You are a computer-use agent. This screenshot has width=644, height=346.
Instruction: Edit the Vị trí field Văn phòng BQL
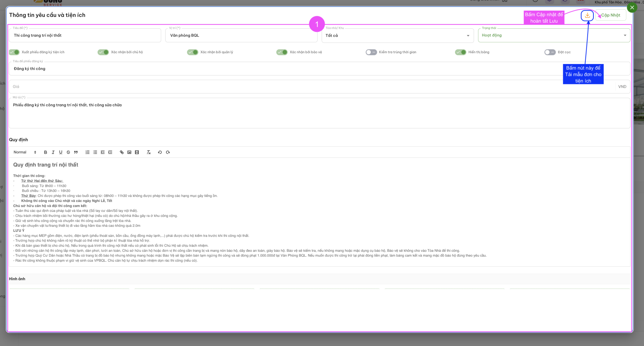241,36
